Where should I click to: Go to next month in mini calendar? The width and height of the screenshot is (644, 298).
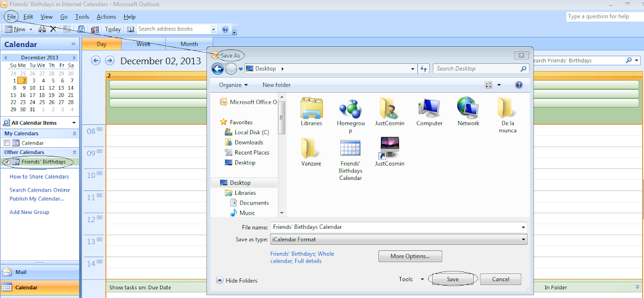point(74,58)
